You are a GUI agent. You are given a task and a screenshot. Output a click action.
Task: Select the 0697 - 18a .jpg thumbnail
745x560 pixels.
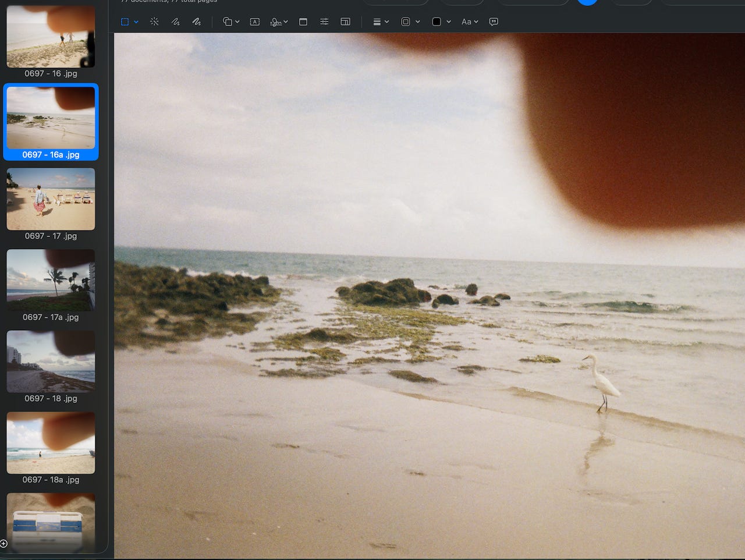(51, 442)
